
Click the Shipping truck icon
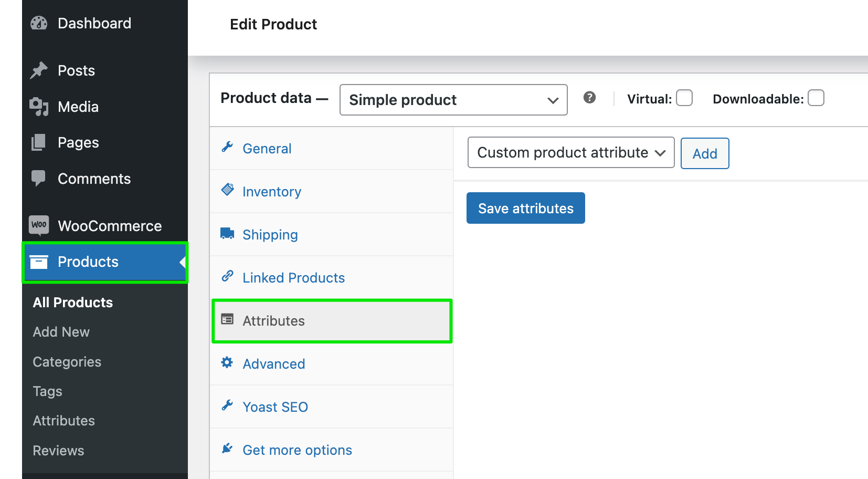227,233
